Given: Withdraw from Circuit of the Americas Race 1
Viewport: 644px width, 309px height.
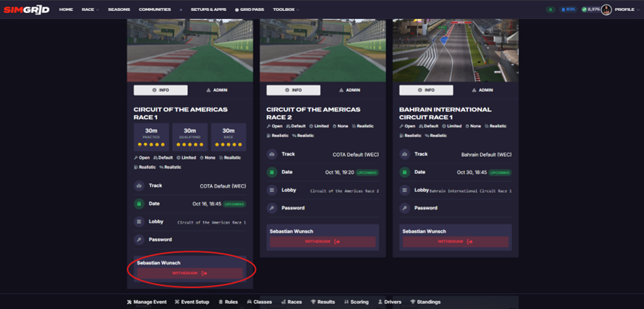Looking at the screenshot, I should pyautogui.click(x=189, y=273).
